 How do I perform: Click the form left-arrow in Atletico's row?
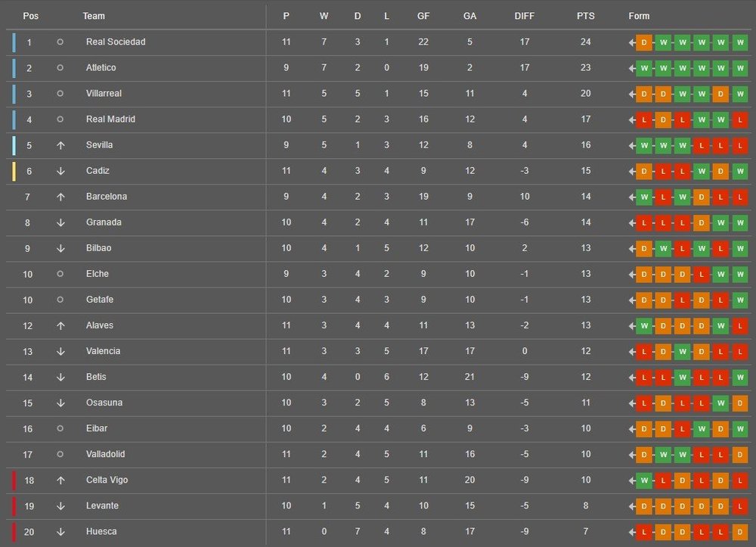pyautogui.click(x=632, y=68)
